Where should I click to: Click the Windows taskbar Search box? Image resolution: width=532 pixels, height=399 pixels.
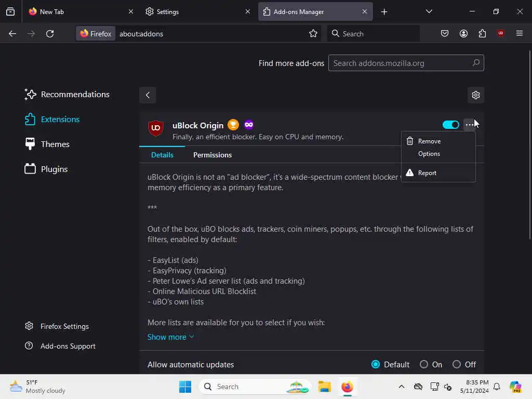(x=255, y=387)
